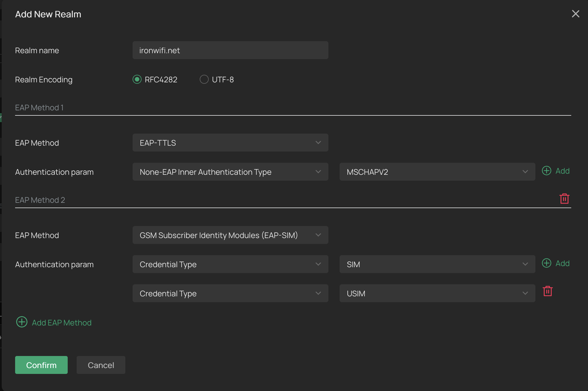Click the Cancel button
588x391 pixels.
(x=101, y=365)
